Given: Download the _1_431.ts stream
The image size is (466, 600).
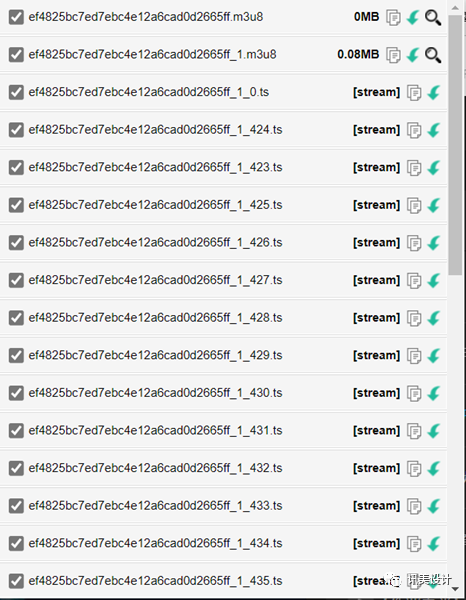Looking at the screenshot, I should point(433,431).
